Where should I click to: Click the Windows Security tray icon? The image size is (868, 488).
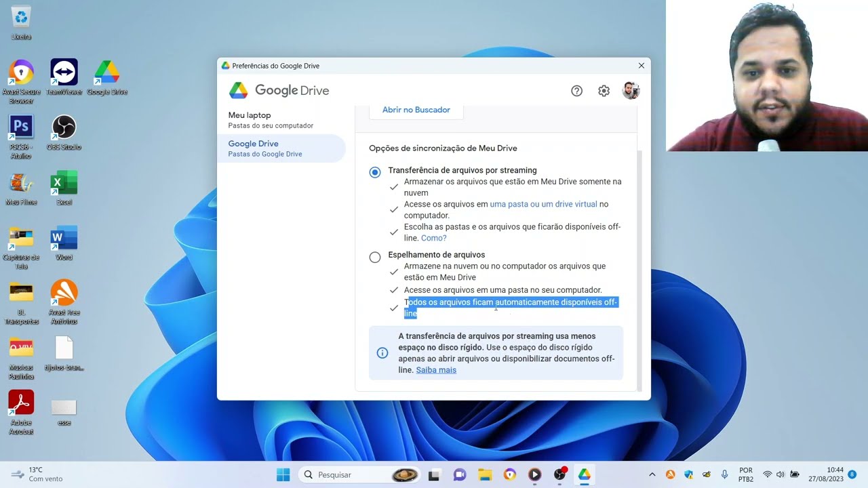coord(688,474)
